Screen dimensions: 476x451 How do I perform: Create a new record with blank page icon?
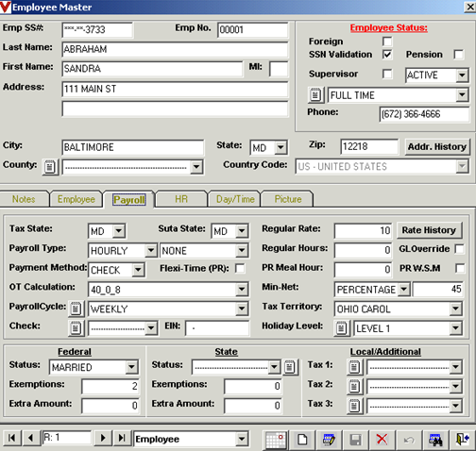[x=302, y=440]
